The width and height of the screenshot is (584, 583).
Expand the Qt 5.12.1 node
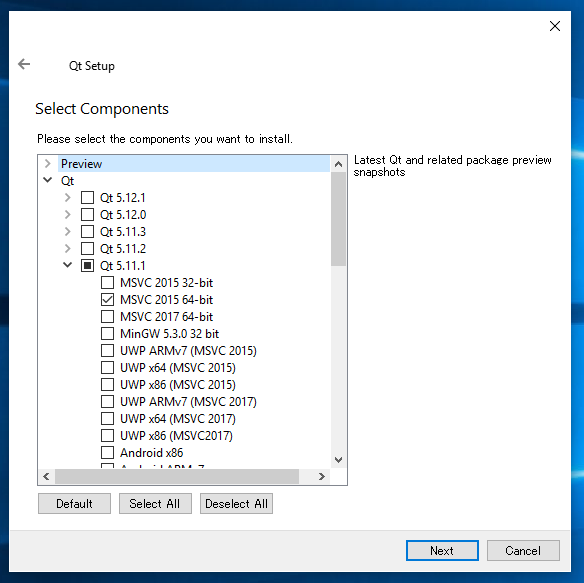[x=67, y=197]
